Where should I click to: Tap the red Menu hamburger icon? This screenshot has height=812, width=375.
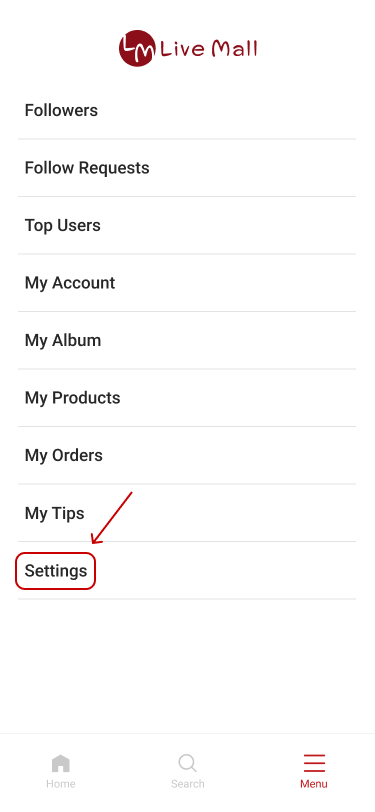314,763
